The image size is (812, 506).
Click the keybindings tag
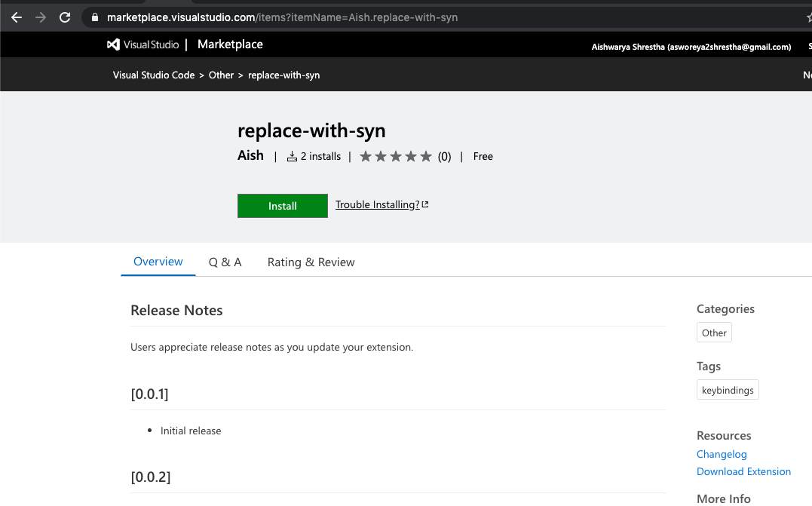[728, 390]
